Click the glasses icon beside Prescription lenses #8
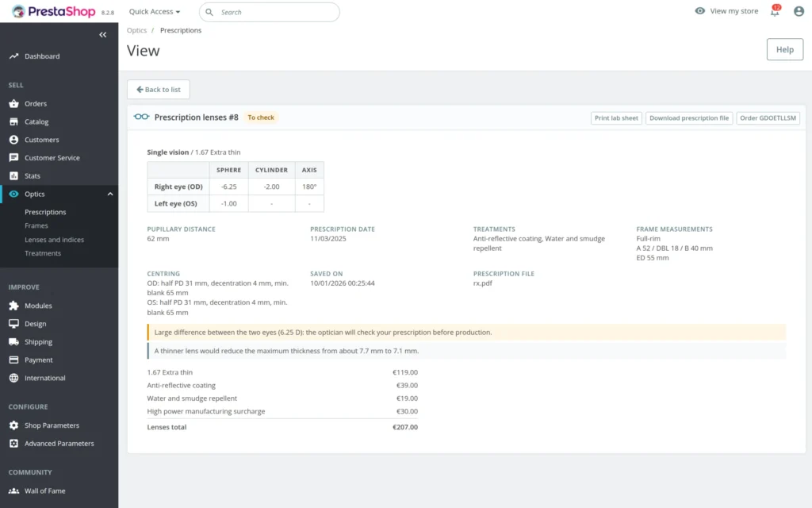 [141, 117]
